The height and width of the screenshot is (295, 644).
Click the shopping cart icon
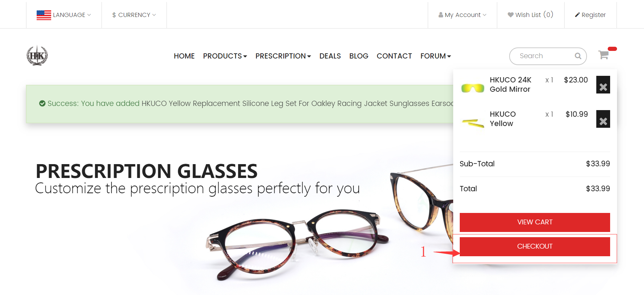tap(604, 55)
